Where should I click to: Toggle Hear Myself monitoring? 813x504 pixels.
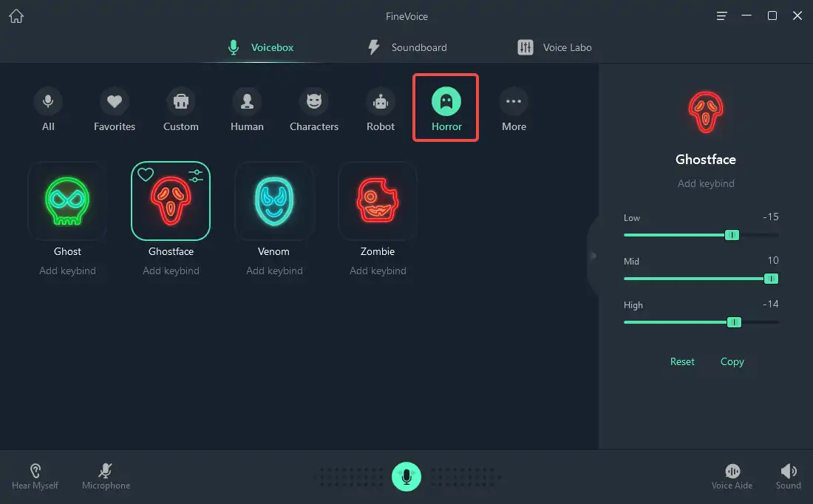click(35, 477)
